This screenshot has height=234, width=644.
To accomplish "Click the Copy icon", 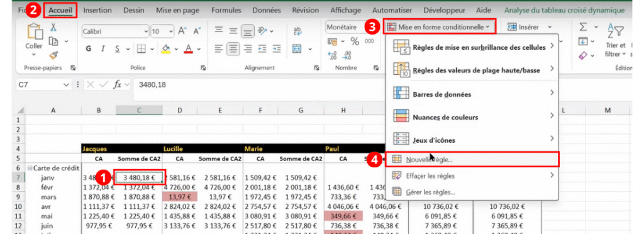I will [x=53, y=42].
